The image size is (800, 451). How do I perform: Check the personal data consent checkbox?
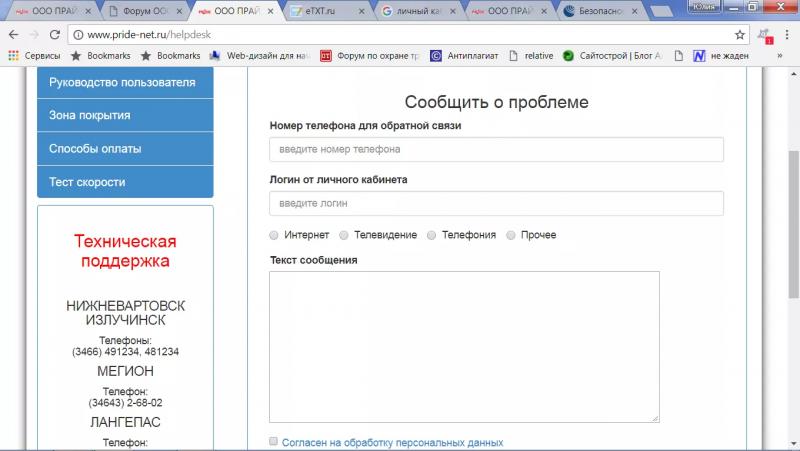[x=273, y=441]
